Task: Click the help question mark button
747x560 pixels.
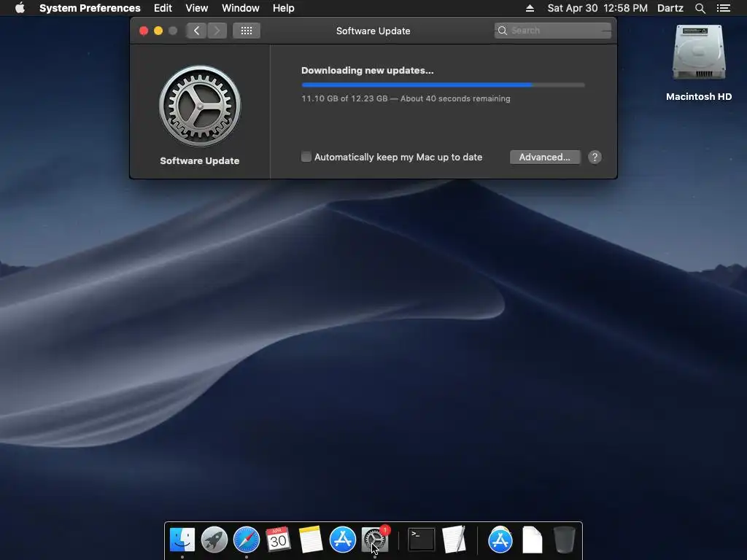Action: (595, 157)
